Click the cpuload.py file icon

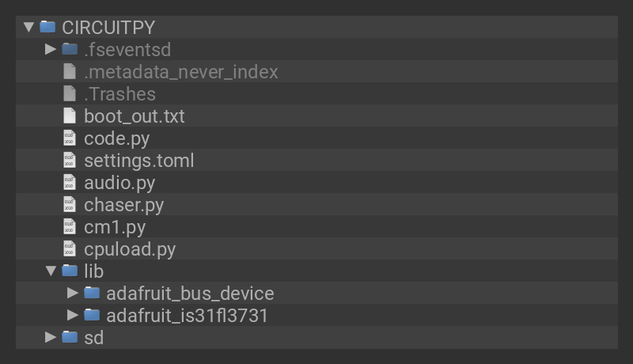coord(70,249)
